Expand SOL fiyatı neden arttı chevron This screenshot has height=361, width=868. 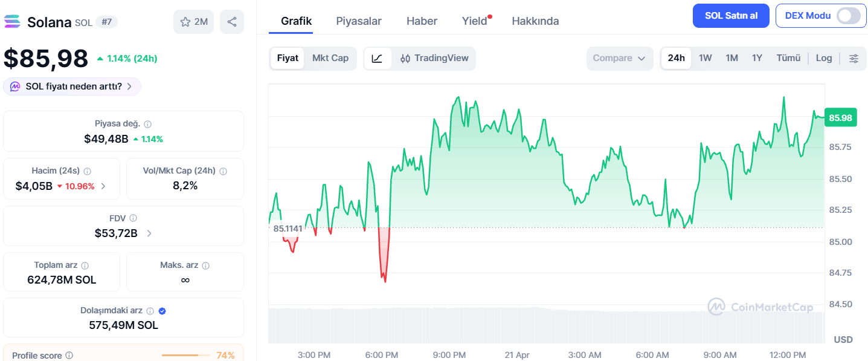[129, 86]
